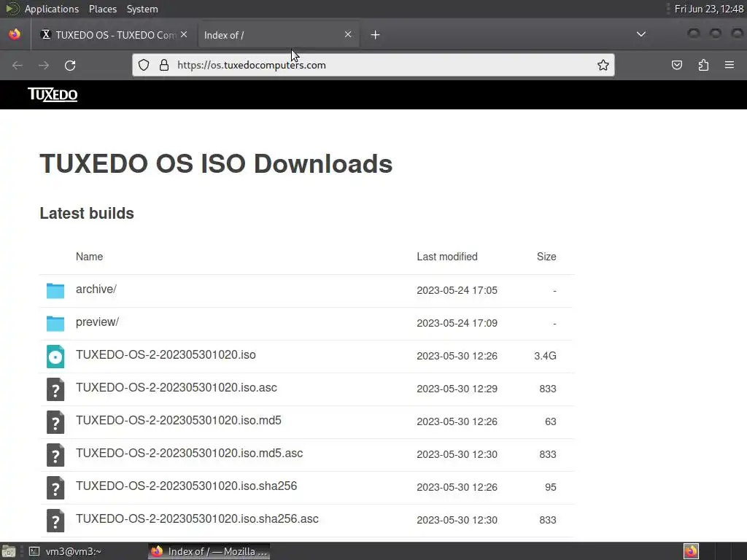Open the TUXEDO-OS-2-202305301020.iso.sha256 link

coord(186,486)
